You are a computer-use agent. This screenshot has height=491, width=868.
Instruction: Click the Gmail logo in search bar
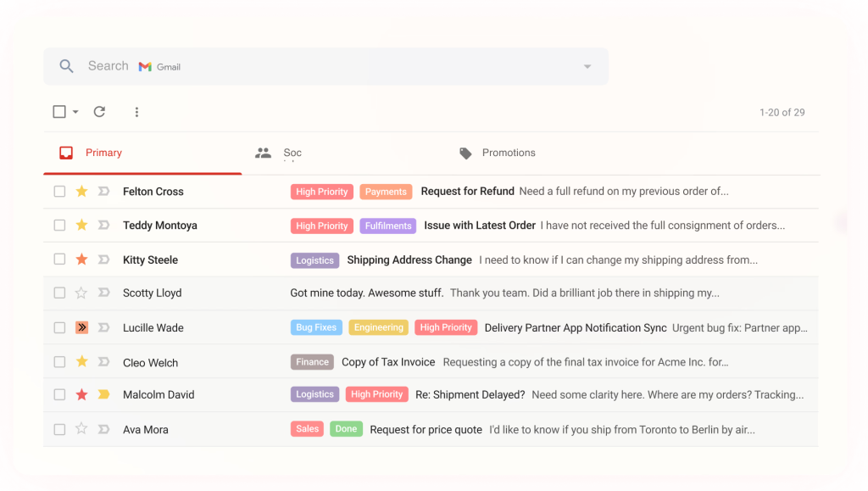[x=145, y=66]
